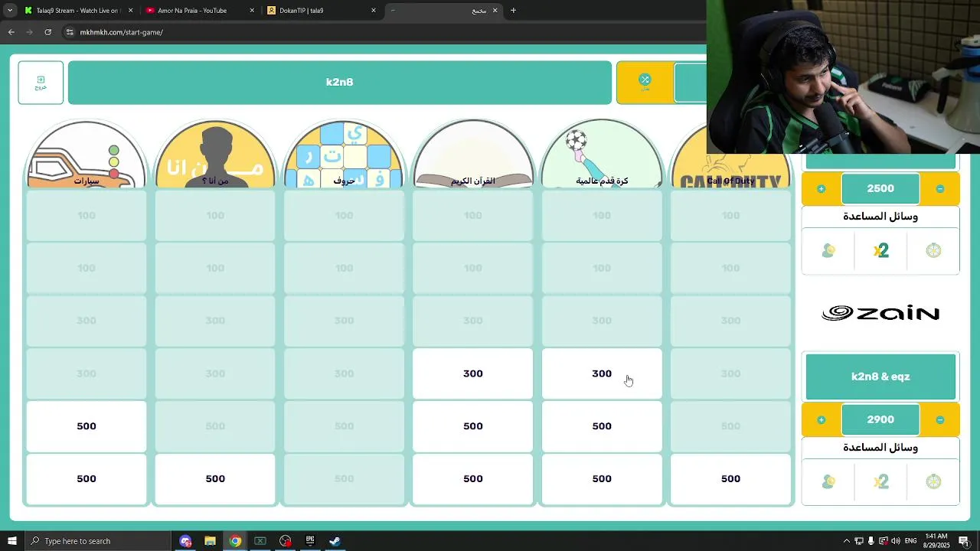Open the volume control in system tray

[896, 541]
